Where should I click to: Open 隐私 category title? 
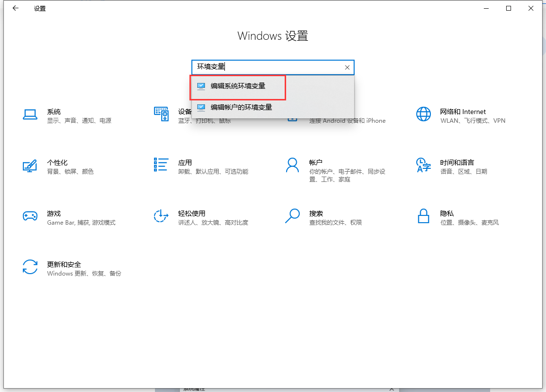click(447, 213)
